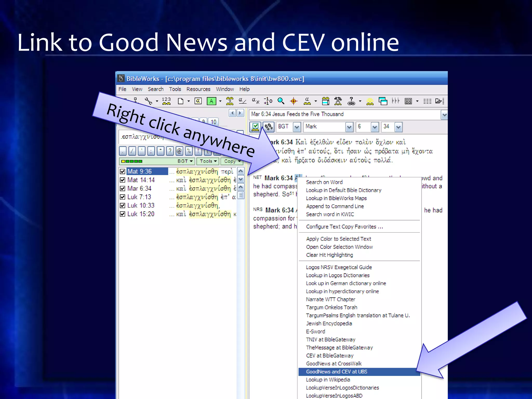Click the green A text color icon
Viewport: 532px width, 399px height.
[211, 101]
